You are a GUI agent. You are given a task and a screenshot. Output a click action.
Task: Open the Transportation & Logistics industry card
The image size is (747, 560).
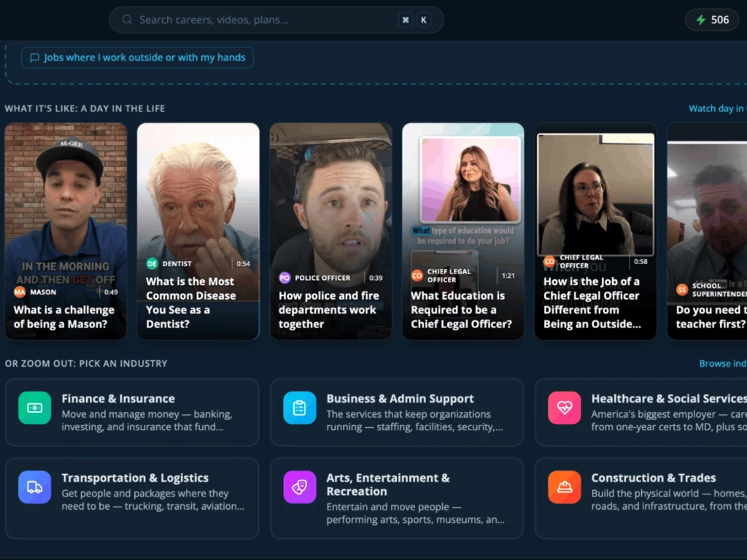coord(132,499)
